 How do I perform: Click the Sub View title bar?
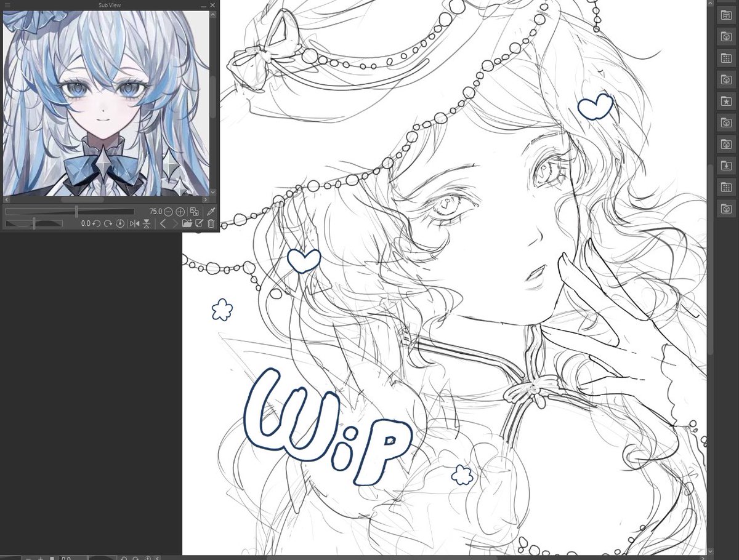tap(111, 5)
